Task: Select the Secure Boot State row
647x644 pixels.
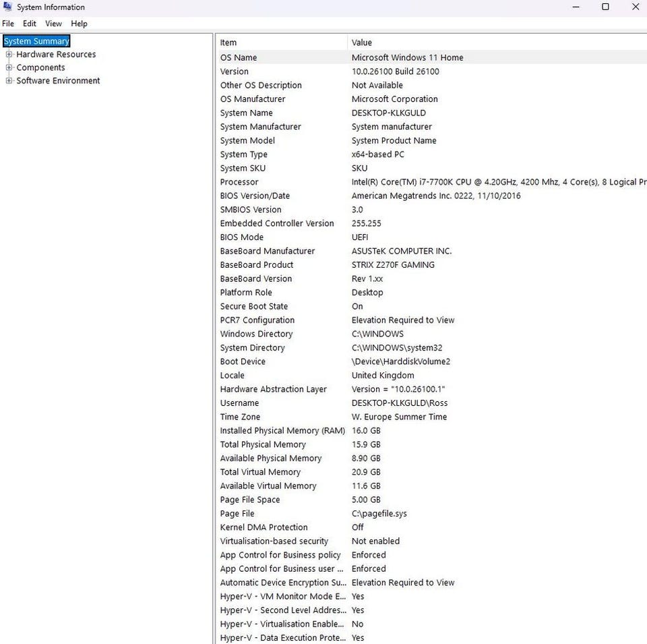Action: coord(254,306)
